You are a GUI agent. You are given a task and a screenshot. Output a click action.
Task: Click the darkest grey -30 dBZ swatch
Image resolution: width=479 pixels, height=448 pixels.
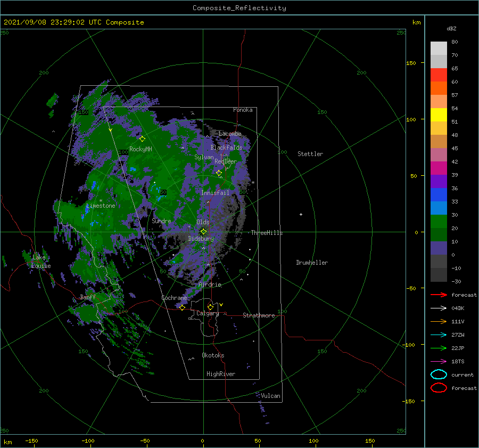(x=439, y=275)
